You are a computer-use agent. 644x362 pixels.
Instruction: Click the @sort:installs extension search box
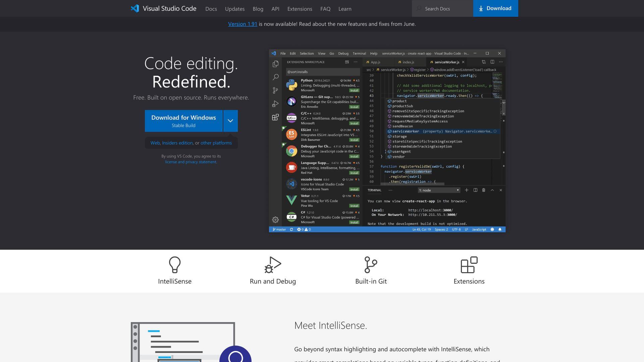323,72
